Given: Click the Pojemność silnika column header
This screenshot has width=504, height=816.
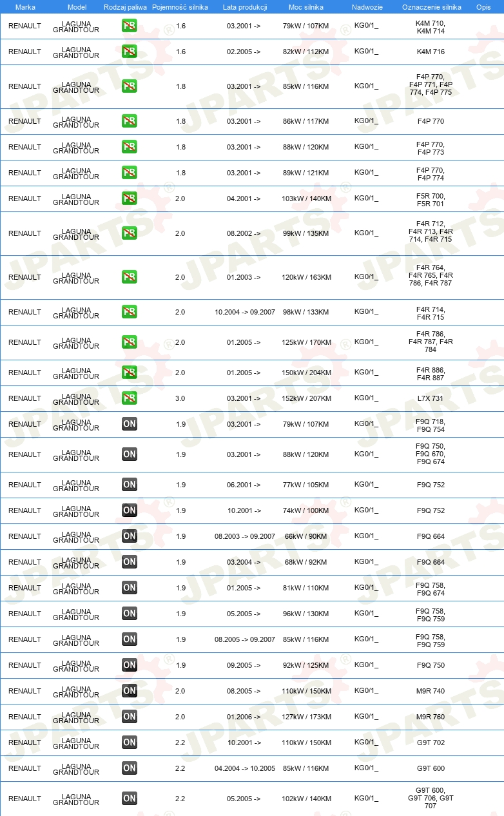Looking at the screenshot, I should coord(180,7).
